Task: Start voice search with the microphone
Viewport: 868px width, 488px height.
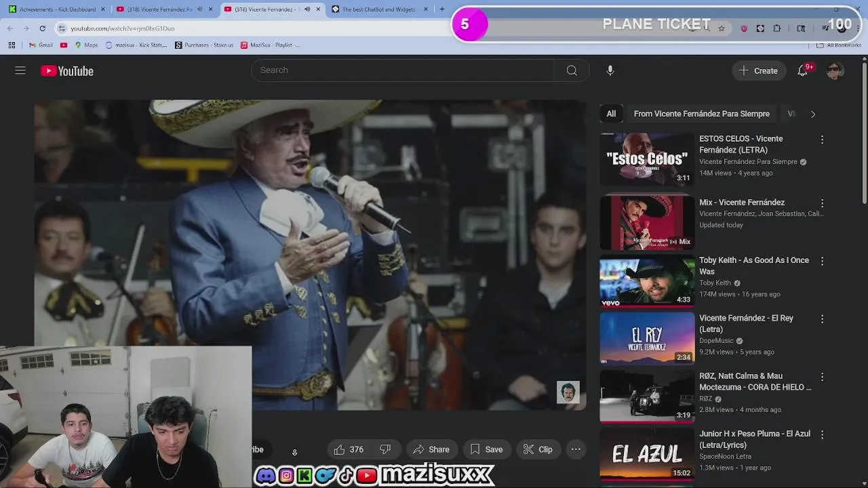Action: [x=610, y=70]
